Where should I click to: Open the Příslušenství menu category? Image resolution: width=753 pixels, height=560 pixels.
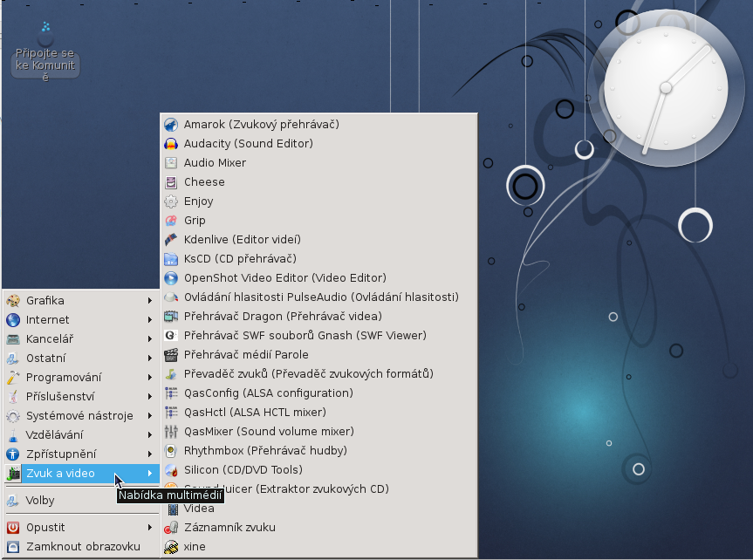(x=81, y=397)
